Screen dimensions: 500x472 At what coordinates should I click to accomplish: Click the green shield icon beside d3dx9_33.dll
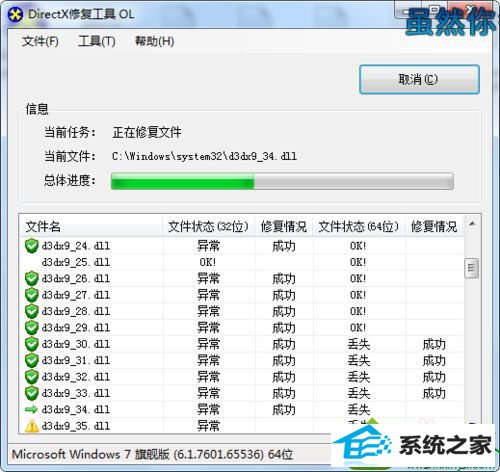[x=32, y=393]
